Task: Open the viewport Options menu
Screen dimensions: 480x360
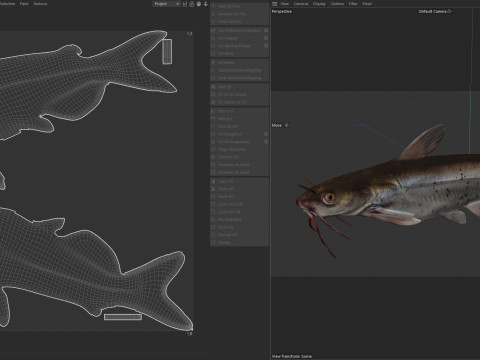Action: (337, 4)
